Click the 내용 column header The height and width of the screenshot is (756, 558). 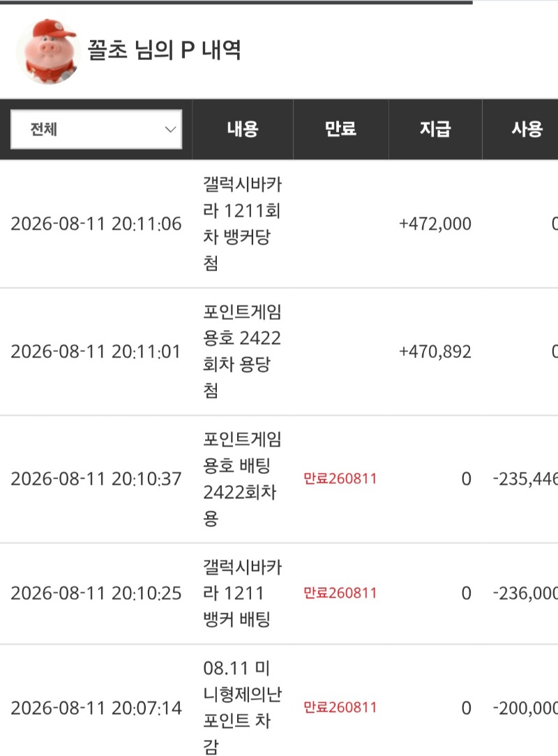coord(243,129)
